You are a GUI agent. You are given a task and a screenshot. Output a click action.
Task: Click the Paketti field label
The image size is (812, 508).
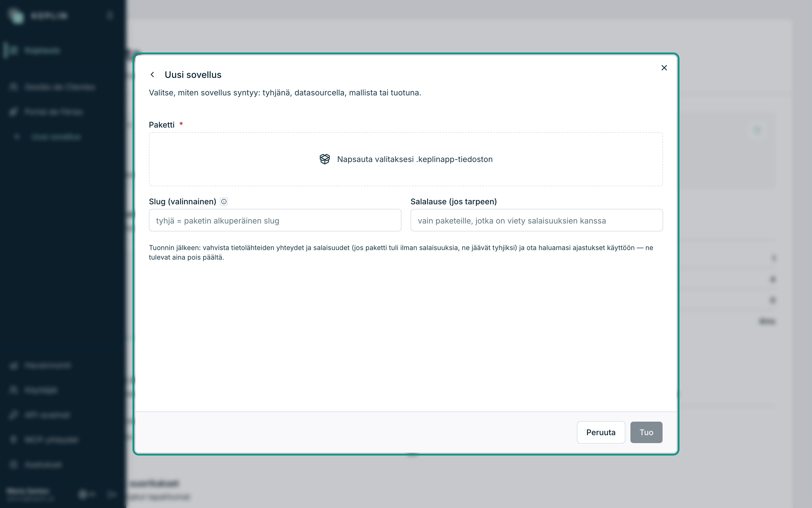(x=162, y=125)
